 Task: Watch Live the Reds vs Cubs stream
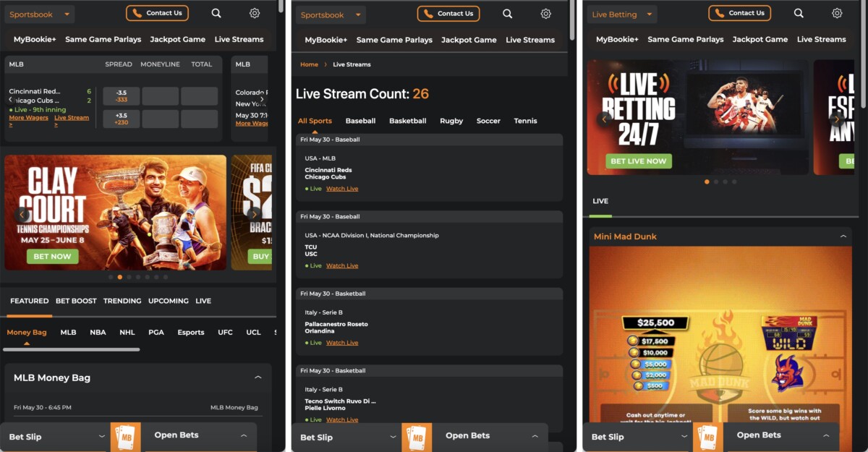tap(342, 189)
